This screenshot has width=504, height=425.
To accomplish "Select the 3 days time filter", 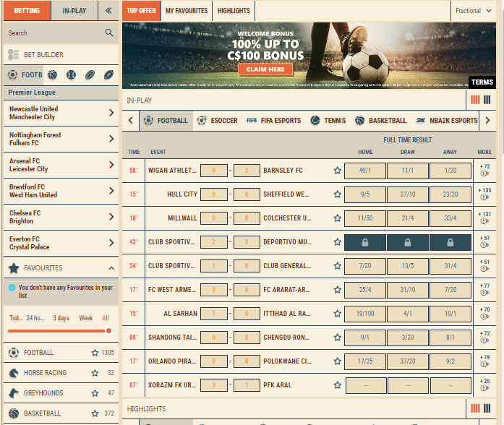I will pos(61,318).
